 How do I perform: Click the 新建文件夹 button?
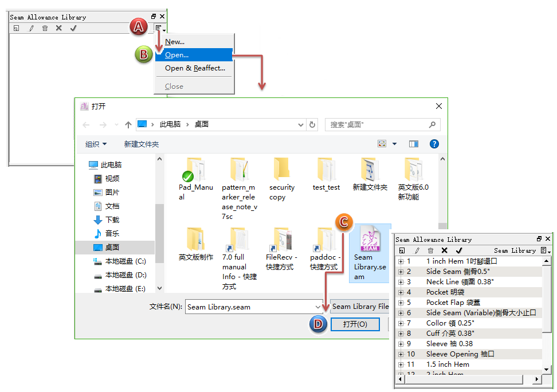pyautogui.click(x=142, y=144)
